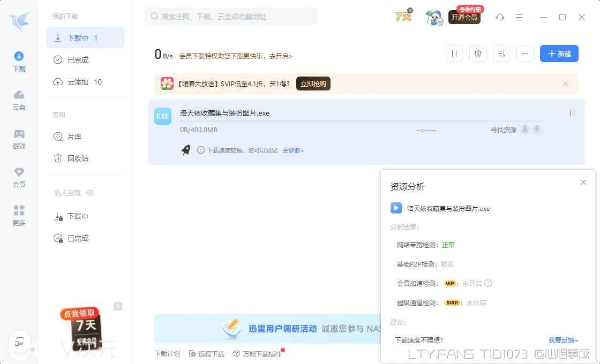Select the Downloading (下载中 1) tab
The width and height of the screenshot is (600, 364).
pyautogui.click(x=85, y=38)
